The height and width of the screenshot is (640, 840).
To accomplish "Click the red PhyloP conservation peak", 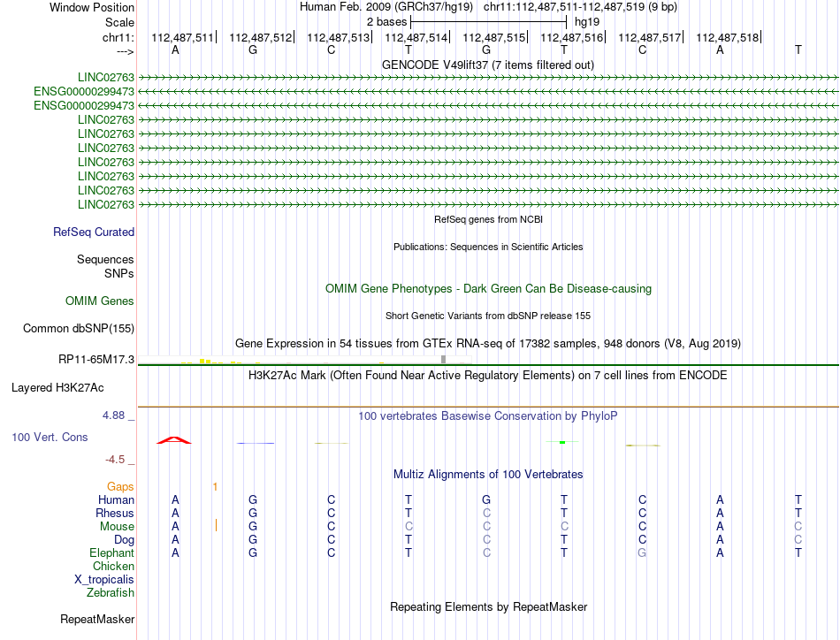I will pos(173,440).
